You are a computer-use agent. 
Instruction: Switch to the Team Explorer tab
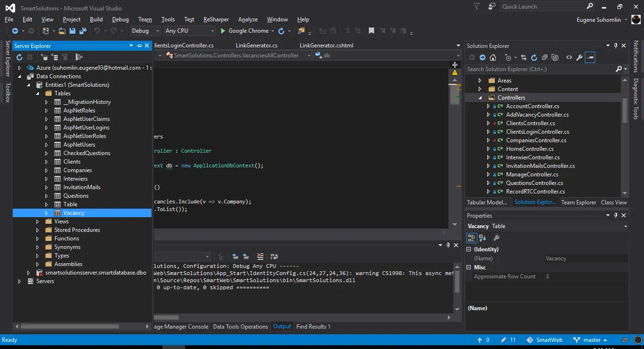click(x=579, y=202)
